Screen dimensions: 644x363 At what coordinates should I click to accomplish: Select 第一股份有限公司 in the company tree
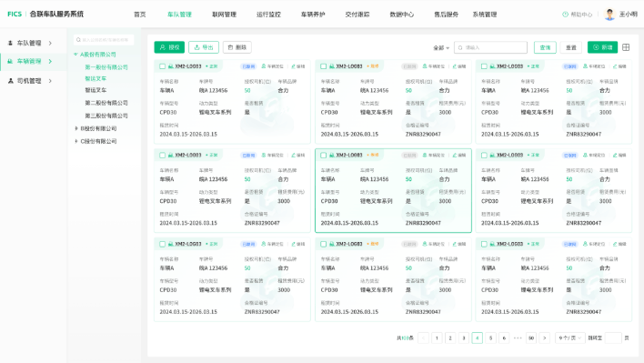tap(106, 67)
